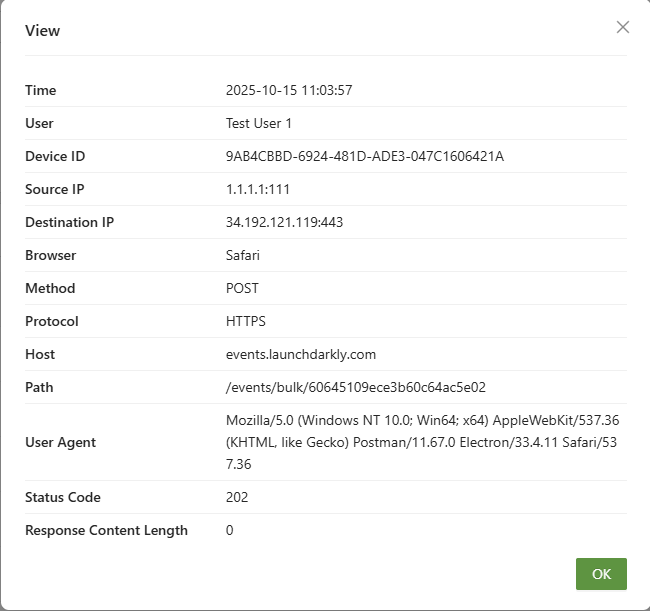The width and height of the screenshot is (650, 611).
Task: Click the /events/bulk path value
Action: click(x=356, y=387)
